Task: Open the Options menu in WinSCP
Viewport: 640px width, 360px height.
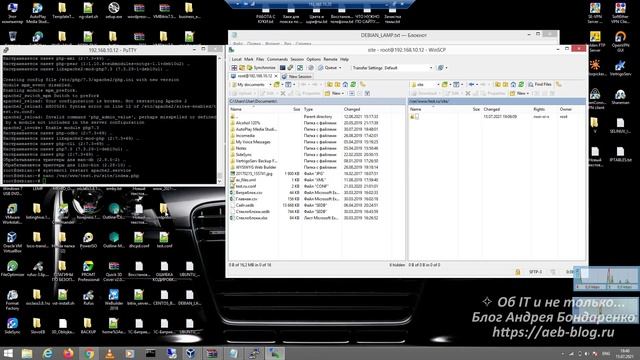Action: (x=313, y=60)
